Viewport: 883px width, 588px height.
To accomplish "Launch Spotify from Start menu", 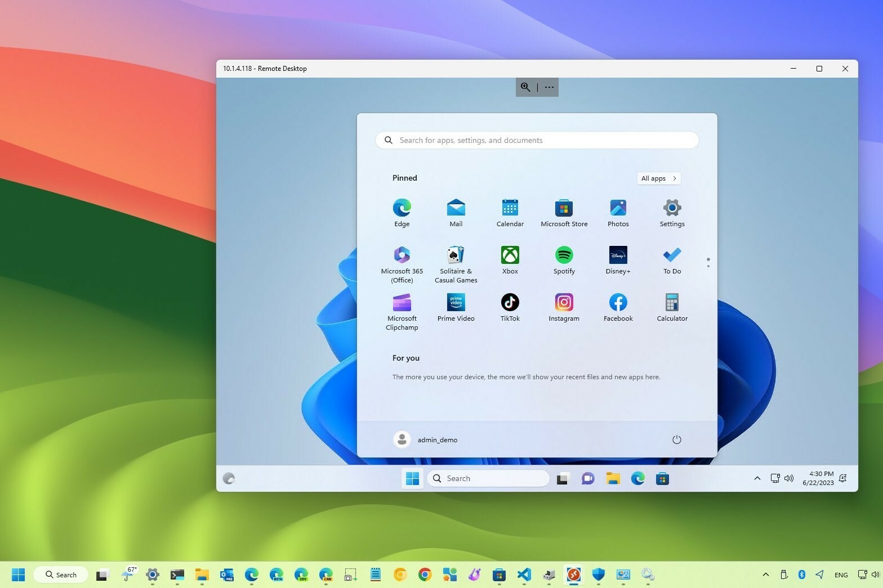I will (564, 260).
